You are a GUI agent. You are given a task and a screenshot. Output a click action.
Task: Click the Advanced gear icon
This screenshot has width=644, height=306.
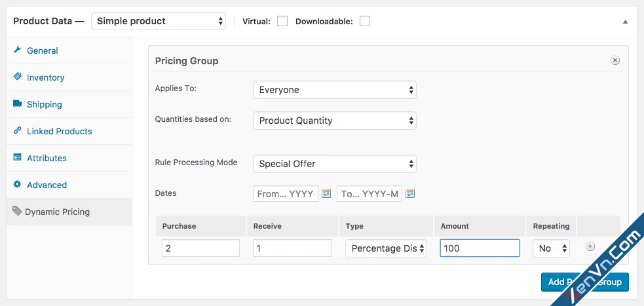point(17,184)
